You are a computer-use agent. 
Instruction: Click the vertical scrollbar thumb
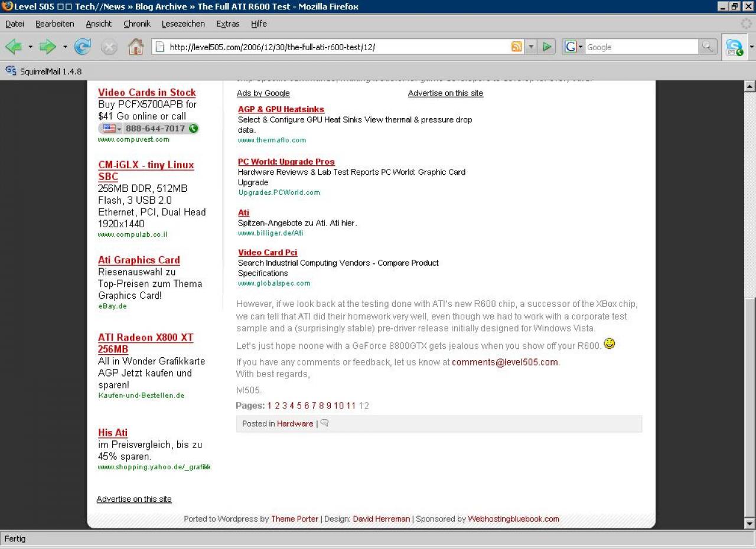pos(750,408)
